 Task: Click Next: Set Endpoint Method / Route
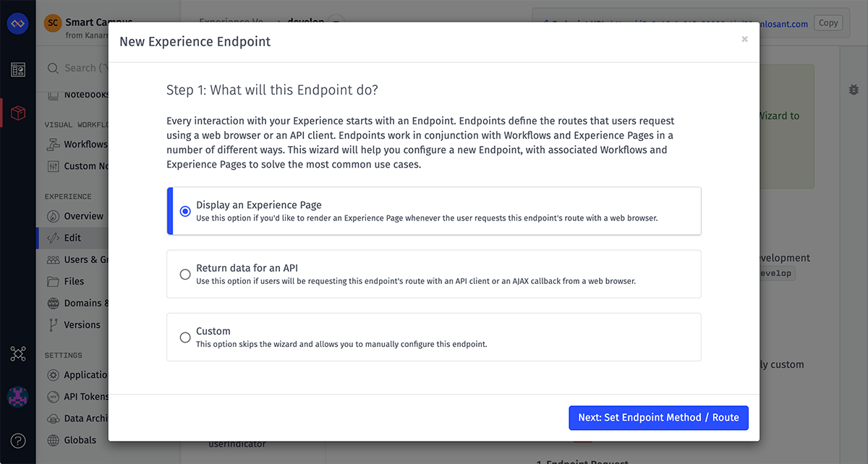[x=658, y=418]
